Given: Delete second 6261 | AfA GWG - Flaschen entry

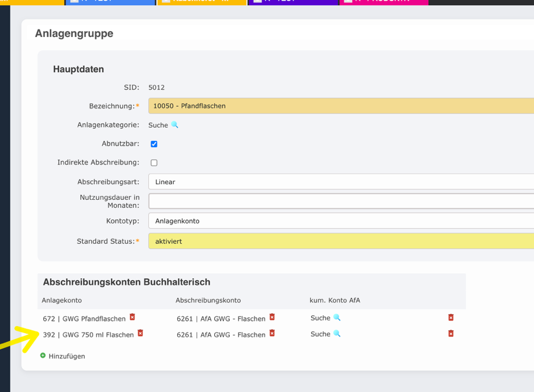Looking at the screenshot, I should (272, 334).
